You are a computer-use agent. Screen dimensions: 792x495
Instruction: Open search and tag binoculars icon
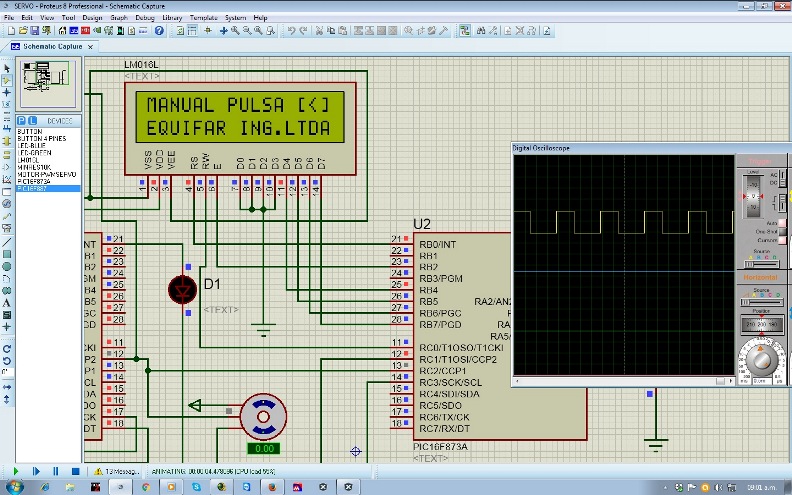[481, 31]
